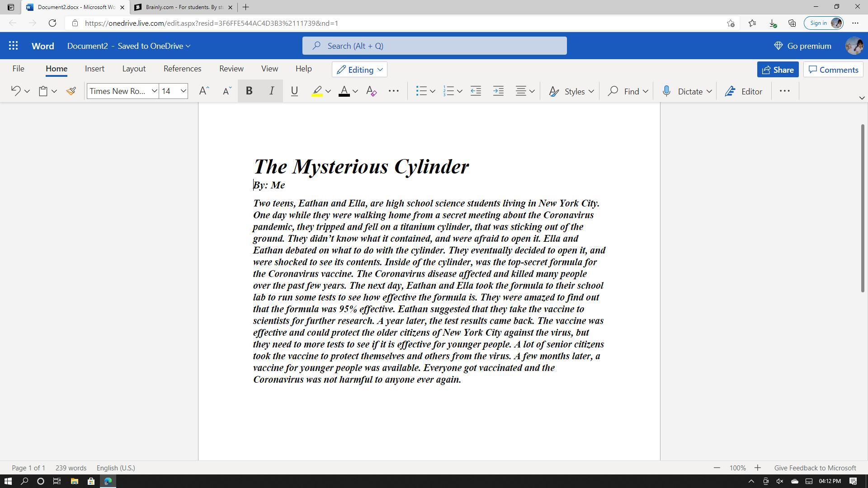Screen dimensions: 868x488
Task: Switch to the Insert tab
Action: pyautogui.click(x=94, y=69)
